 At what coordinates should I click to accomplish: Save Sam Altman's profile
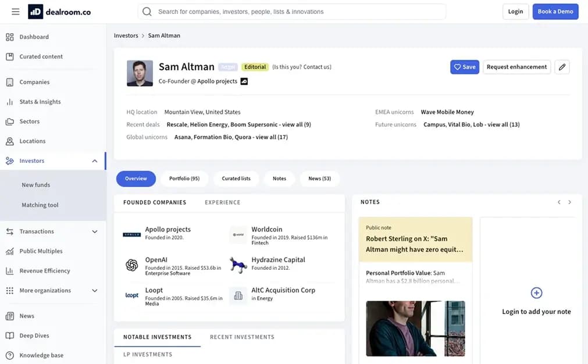tap(465, 67)
